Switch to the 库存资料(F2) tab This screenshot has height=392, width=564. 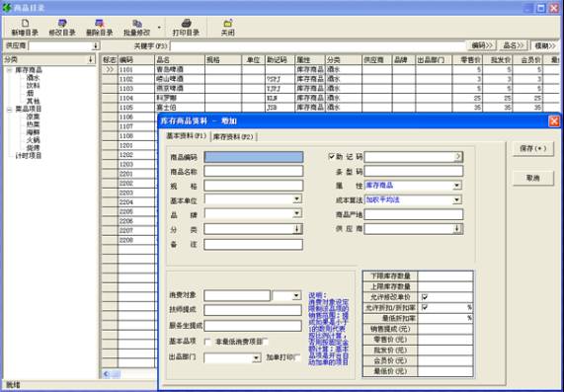233,137
